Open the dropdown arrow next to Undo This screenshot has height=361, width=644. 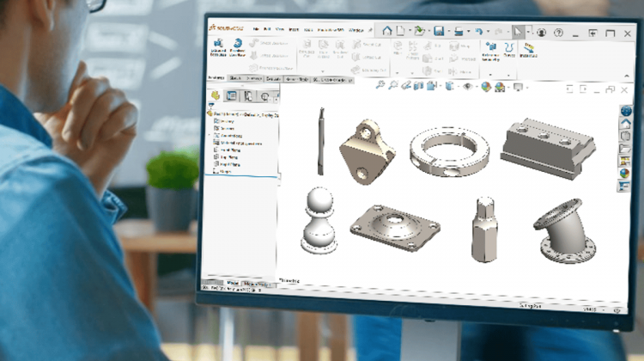click(488, 32)
